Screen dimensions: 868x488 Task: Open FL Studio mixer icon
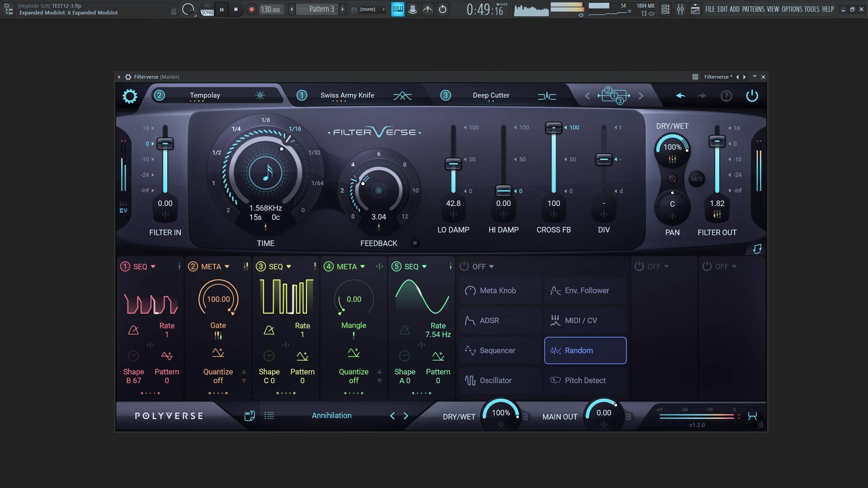click(x=680, y=9)
